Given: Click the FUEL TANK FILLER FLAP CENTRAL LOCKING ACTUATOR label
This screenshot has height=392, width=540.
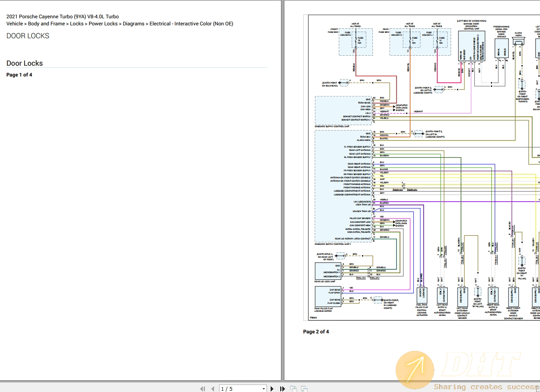Looking at the screenshot, I should [x=422, y=310].
